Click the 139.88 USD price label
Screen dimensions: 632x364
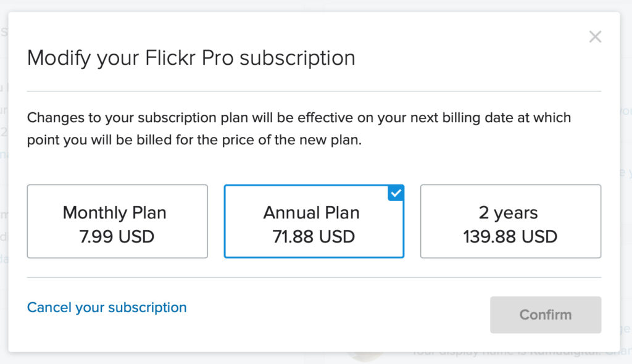coord(510,236)
